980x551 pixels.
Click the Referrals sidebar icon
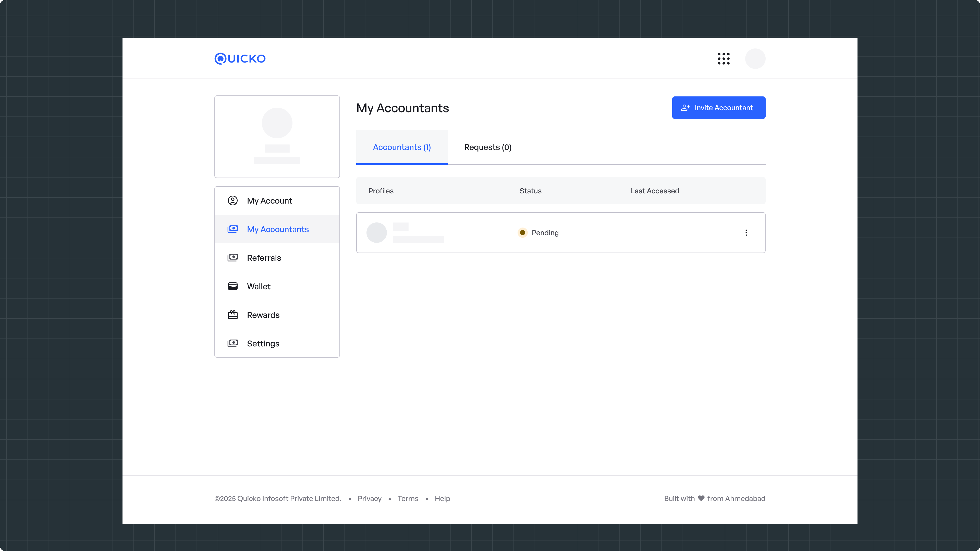233,257
